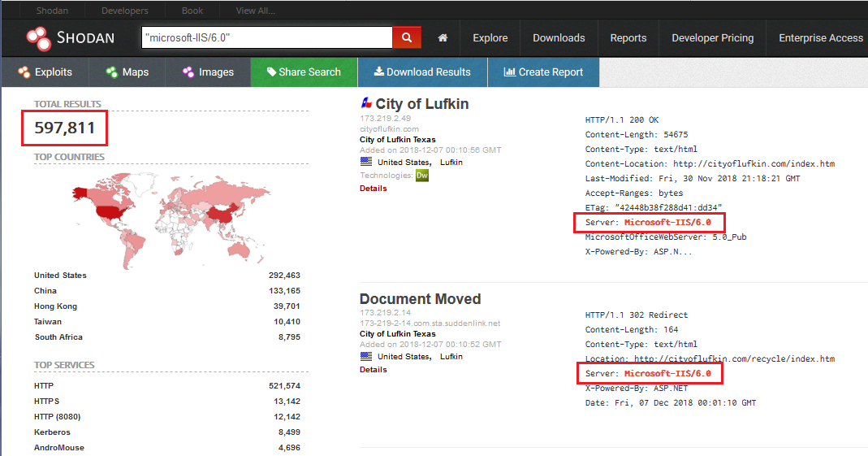Open the Reports menu item

tap(628, 37)
